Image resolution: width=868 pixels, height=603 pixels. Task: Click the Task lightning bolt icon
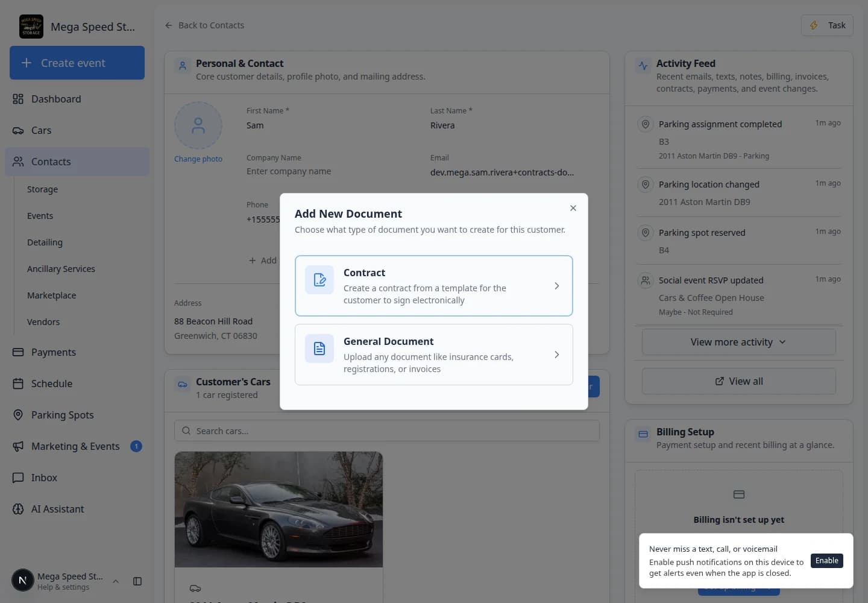click(814, 25)
